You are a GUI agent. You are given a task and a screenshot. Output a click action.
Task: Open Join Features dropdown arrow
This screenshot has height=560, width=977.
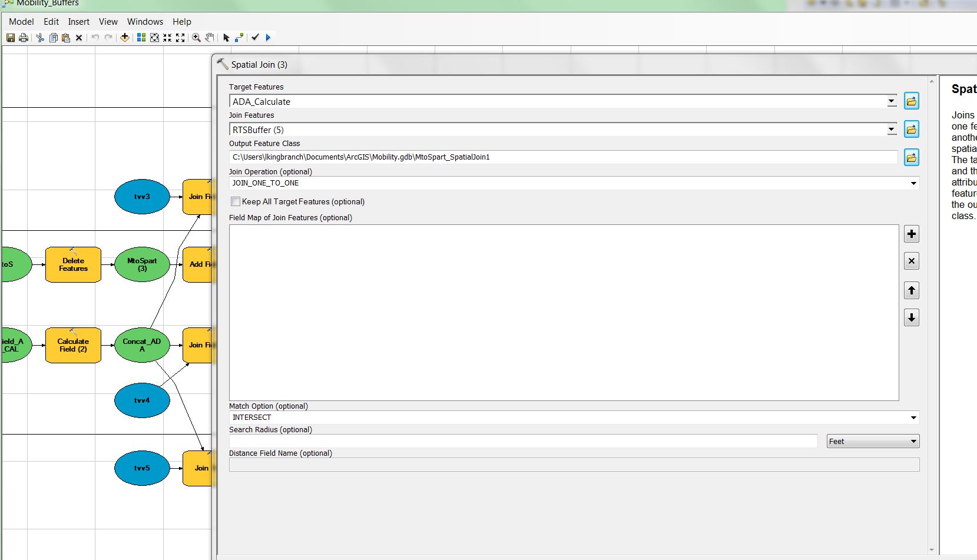point(892,130)
